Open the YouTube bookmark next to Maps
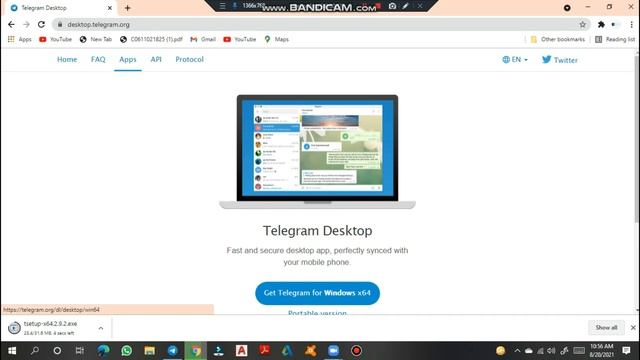This screenshot has height=360, width=640. tap(240, 39)
